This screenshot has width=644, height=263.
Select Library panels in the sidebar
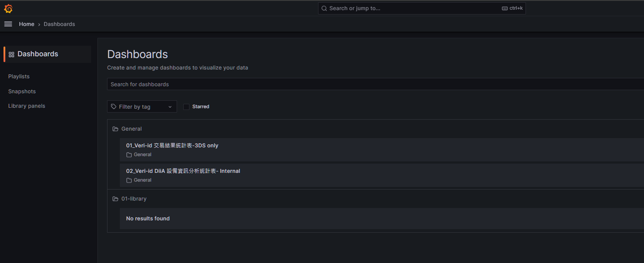[x=26, y=106]
